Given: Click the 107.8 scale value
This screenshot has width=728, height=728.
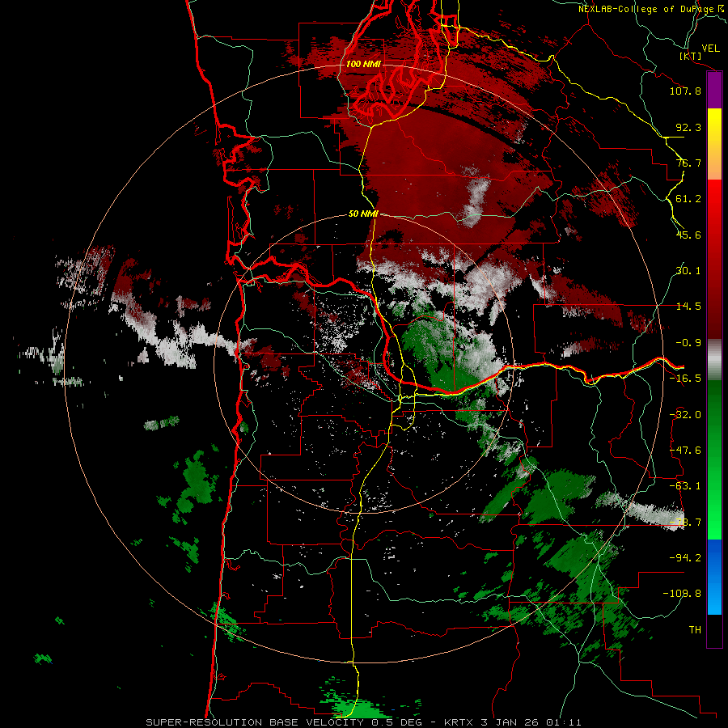Looking at the screenshot, I should point(685,91).
